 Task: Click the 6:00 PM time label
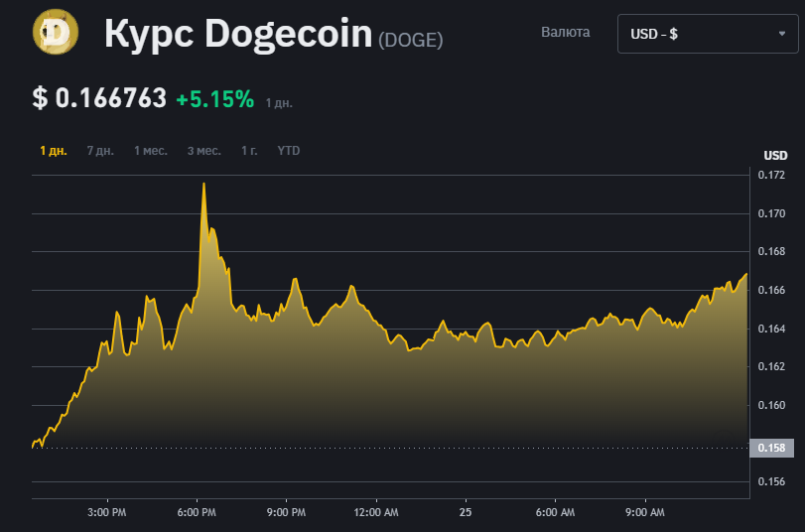pyautogui.click(x=197, y=512)
